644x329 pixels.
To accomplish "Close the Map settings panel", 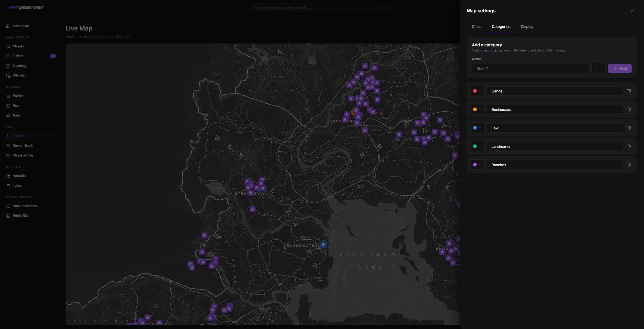I will tap(632, 11).
